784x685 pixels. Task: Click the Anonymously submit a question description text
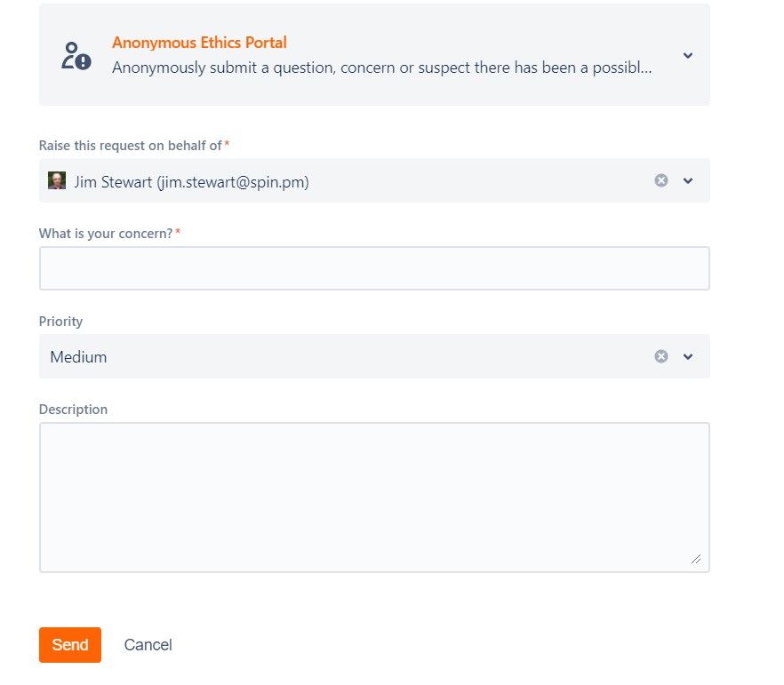pyautogui.click(x=382, y=68)
